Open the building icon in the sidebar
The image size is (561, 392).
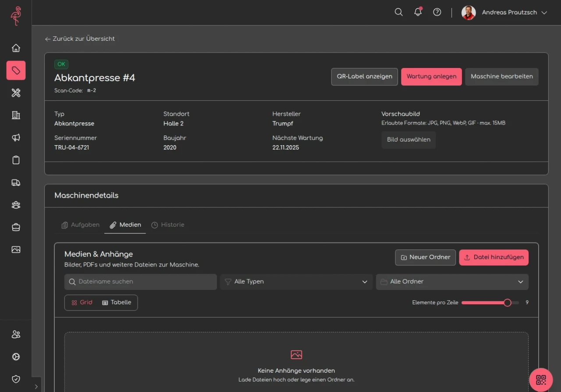click(x=16, y=115)
